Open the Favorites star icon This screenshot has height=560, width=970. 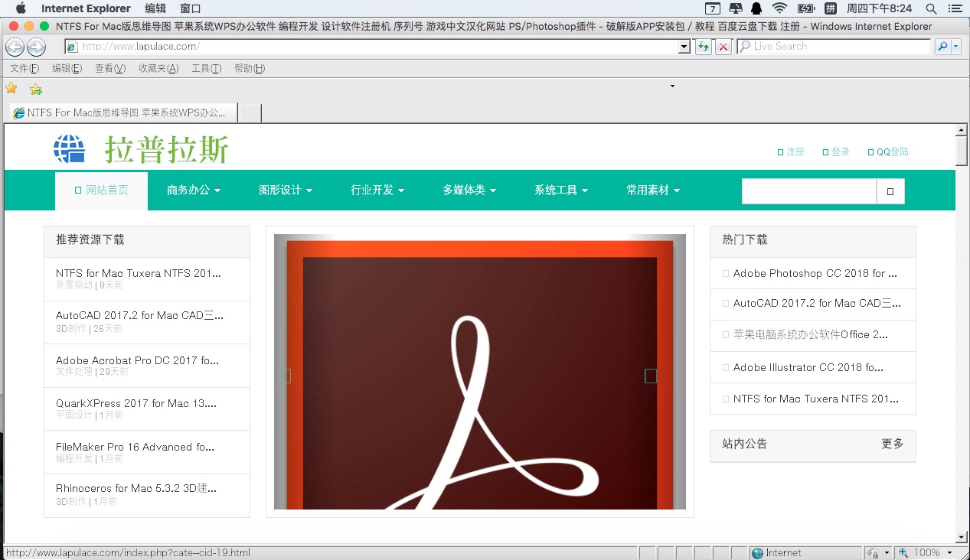pyautogui.click(x=11, y=89)
